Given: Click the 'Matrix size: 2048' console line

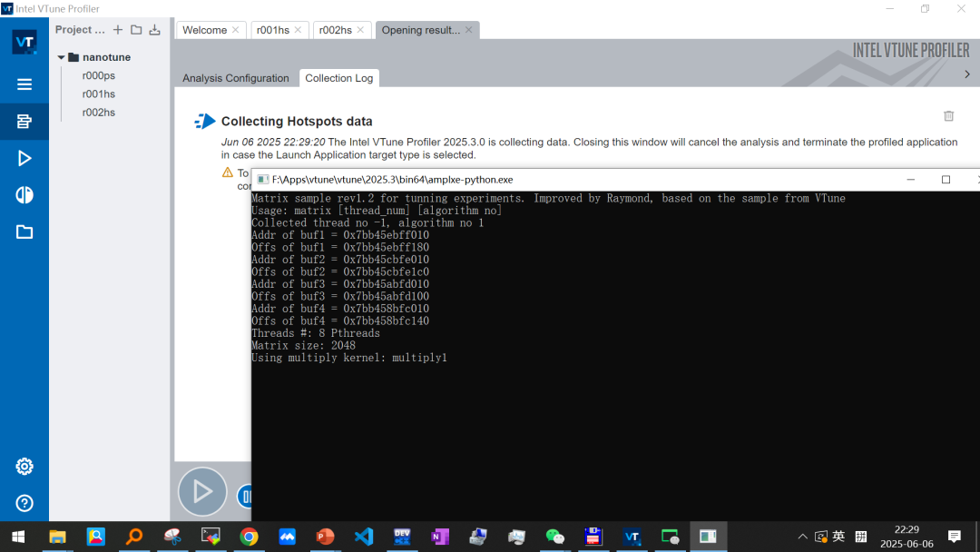Looking at the screenshot, I should [x=303, y=345].
